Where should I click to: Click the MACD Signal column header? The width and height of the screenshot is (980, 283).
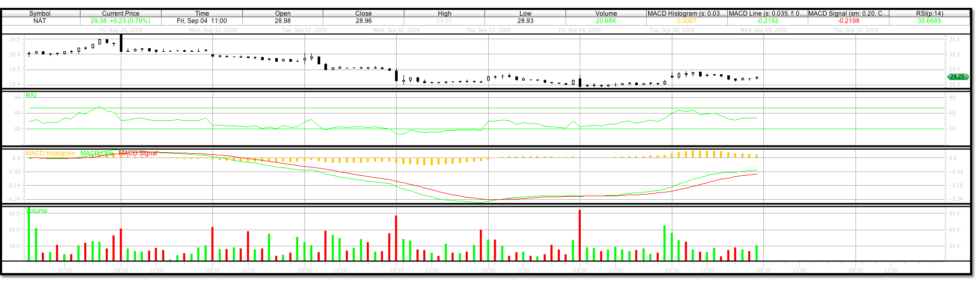click(x=848, y=14)
